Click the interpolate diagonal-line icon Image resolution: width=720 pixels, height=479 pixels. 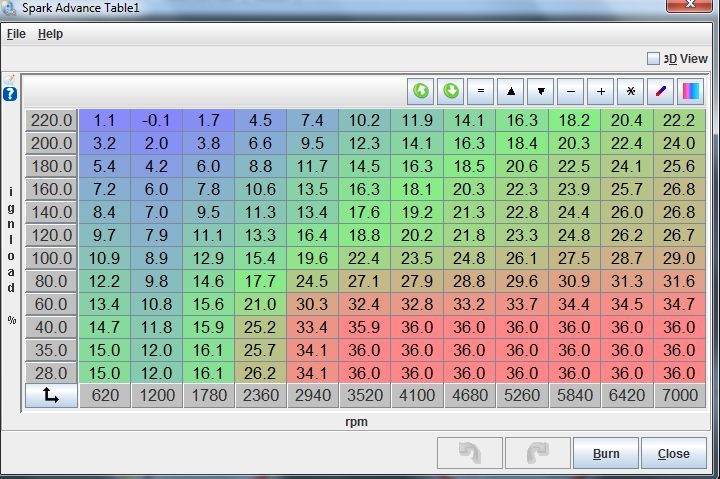661,91
